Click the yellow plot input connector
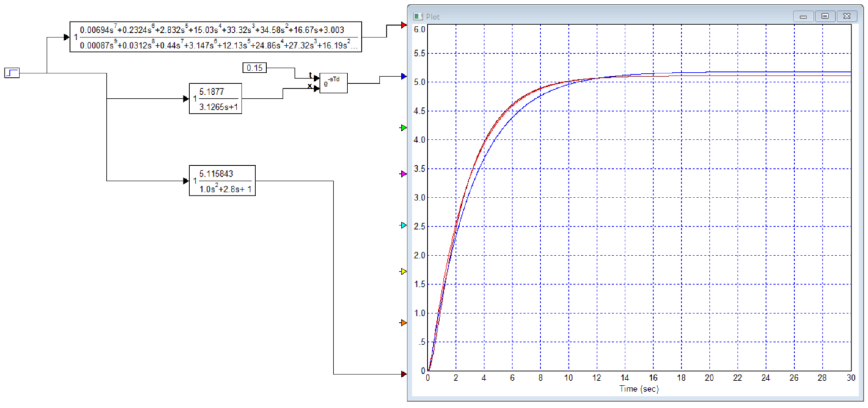This screenshot has width=868, height=408. 403,271
